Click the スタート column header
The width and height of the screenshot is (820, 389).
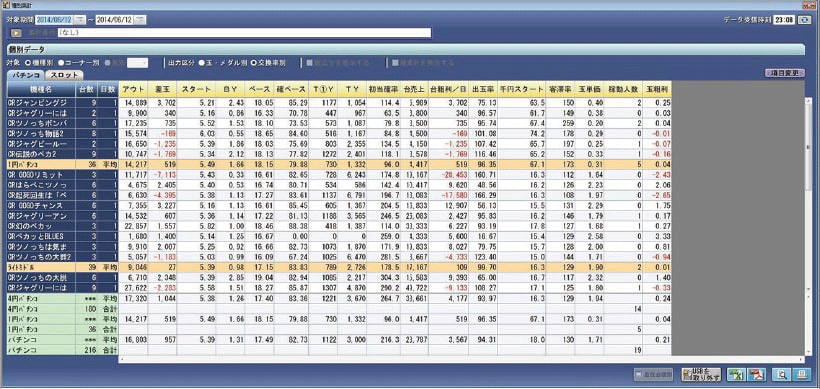(196, 89)
